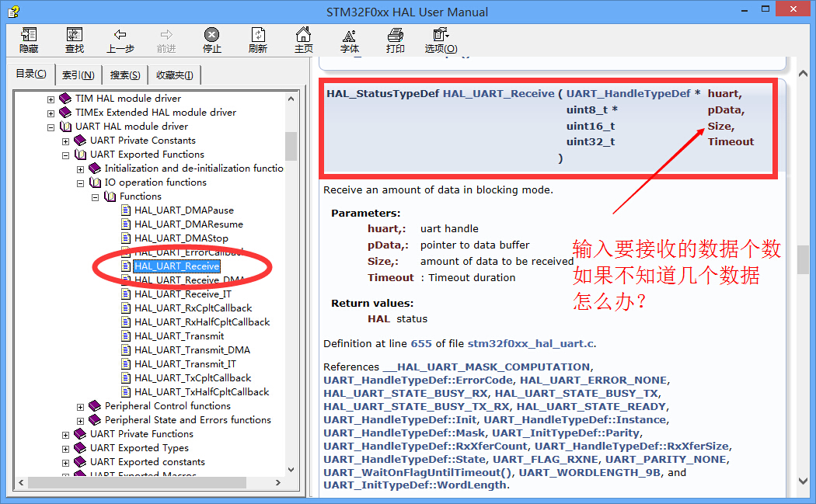The width and height of the screenshot is (816, 504).
Task: Switch to the 收藏夹 (Favorites) tab
Action: click(174, 75)
